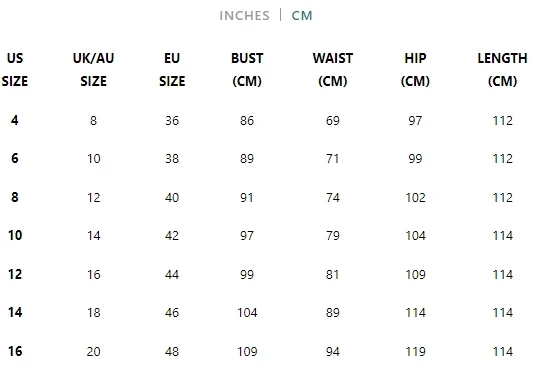Click the US SIZE column header
This screenshot has height=371, width=536.
(15, 70)
